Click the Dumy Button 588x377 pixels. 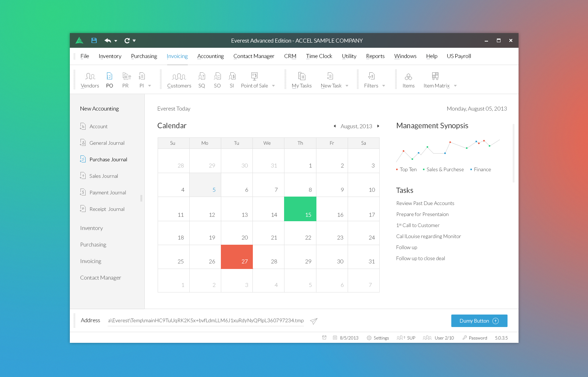pyautogui.click(x=479, y=321)
